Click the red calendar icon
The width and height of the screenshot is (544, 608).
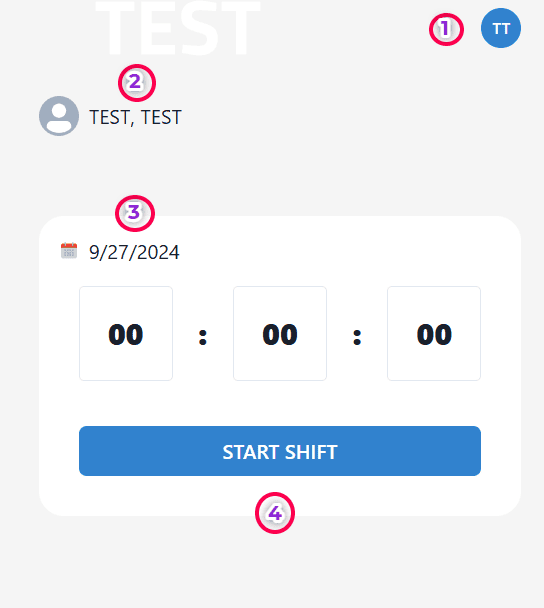(x=69, y=250)
